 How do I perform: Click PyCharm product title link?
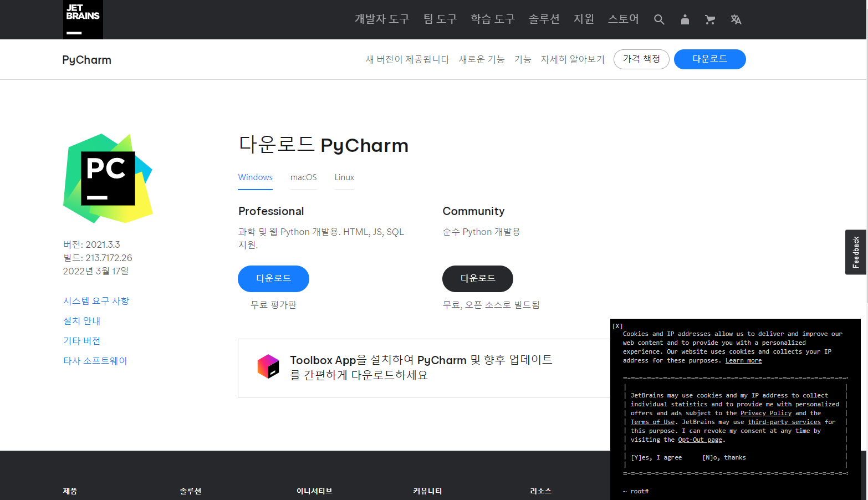pyautogui.click(x=86, y=60)
